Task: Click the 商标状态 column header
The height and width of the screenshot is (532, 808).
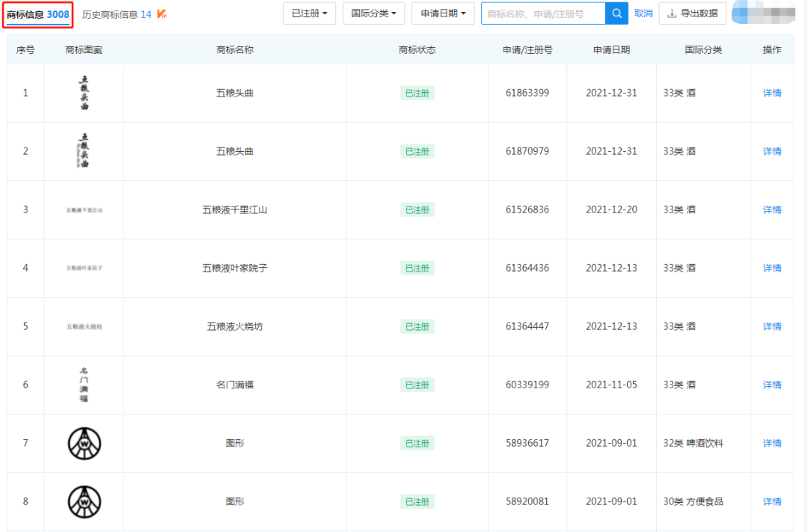Action: 417,50
